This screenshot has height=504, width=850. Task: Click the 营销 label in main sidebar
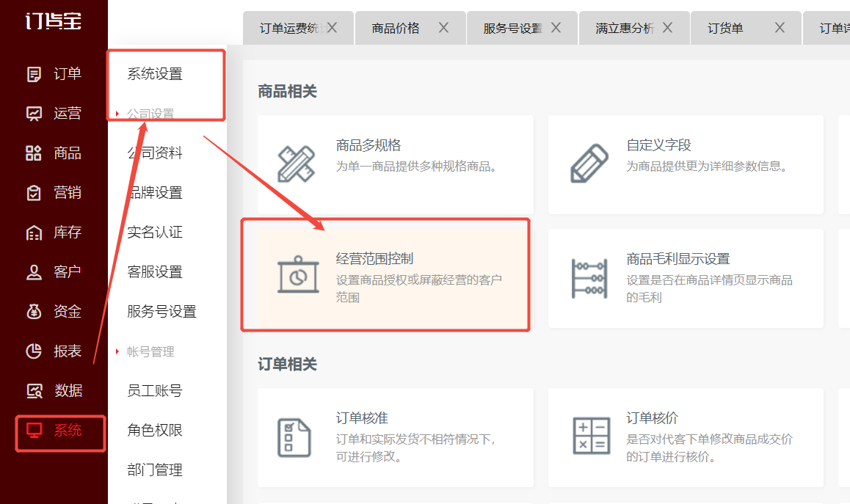coord(68,192)
